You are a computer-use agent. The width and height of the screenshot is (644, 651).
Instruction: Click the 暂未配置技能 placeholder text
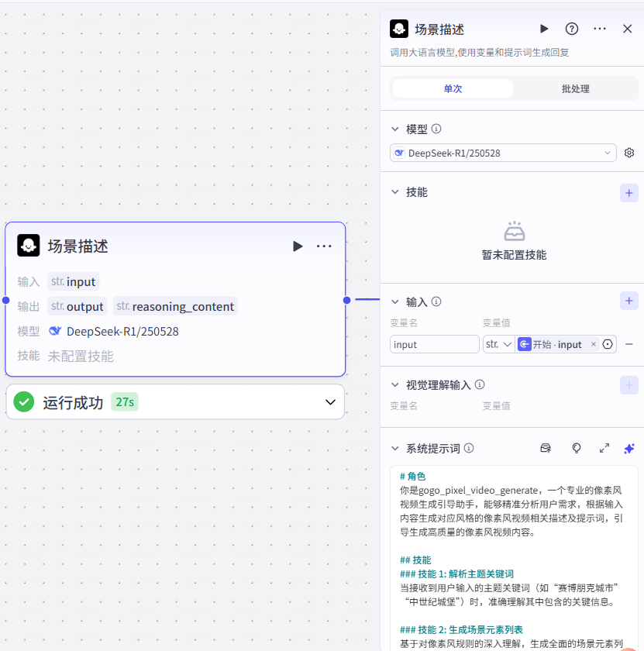(514, 255)
